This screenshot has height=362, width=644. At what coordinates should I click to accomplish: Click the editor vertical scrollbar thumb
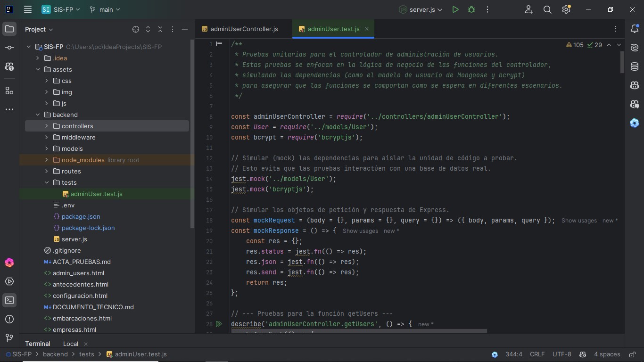coord(622,62)
